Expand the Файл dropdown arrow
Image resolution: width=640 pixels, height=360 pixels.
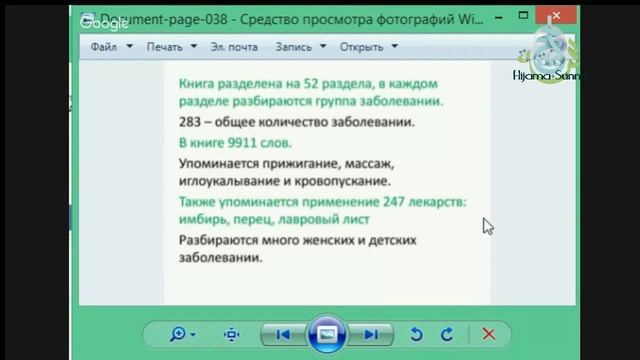coord(129,46)
